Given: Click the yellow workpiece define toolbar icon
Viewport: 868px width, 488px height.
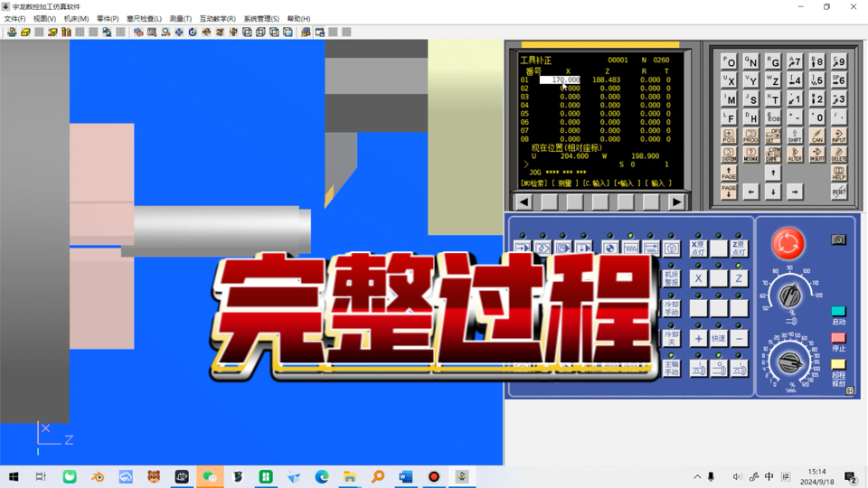Looking at the screenshot, I should tap(25, 33).
